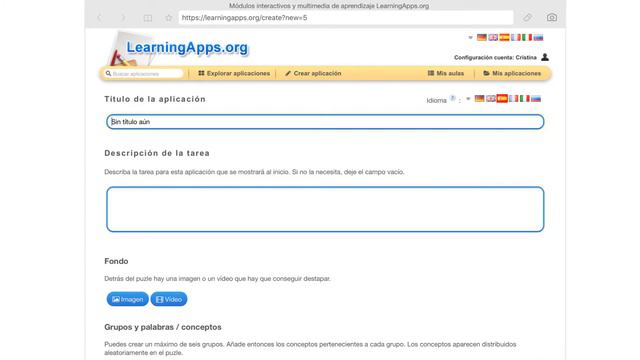Choose German flag next to Idioma

(x=480, y=99)
